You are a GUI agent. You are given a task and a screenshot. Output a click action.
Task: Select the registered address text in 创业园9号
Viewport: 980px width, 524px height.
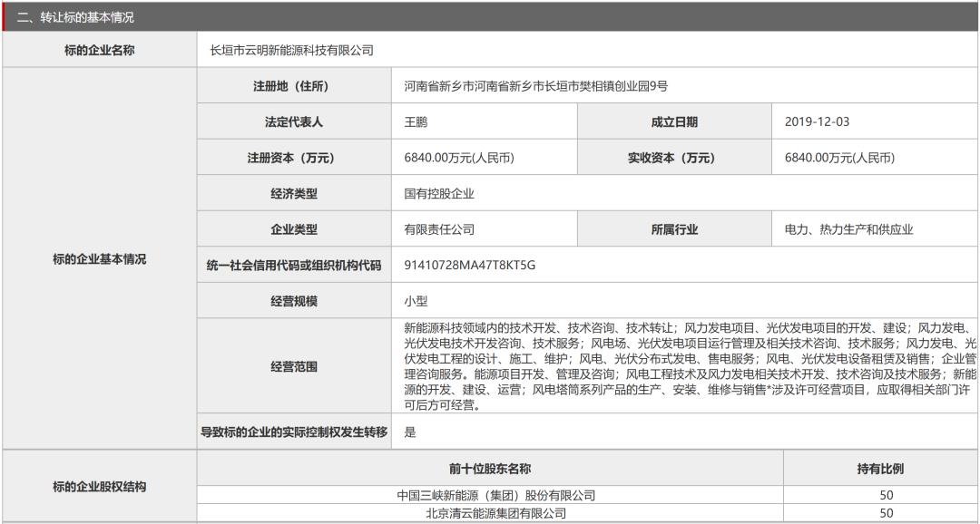[535, 86]
